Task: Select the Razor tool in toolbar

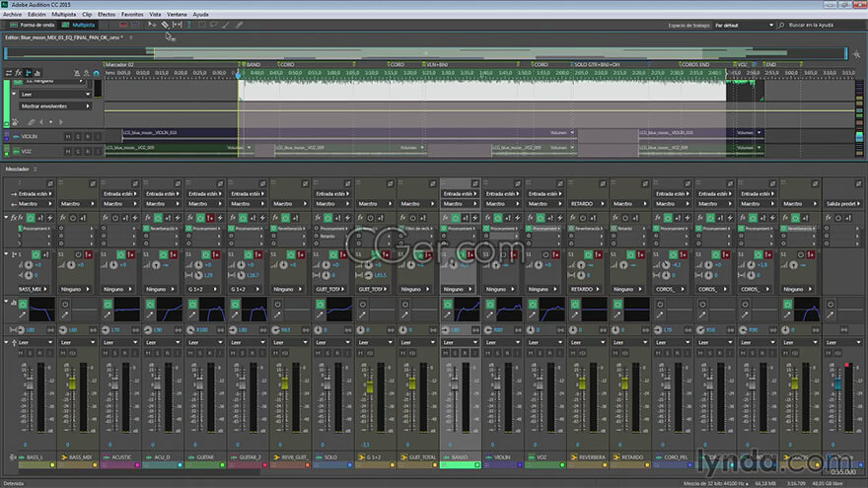Action: (165, 25)
